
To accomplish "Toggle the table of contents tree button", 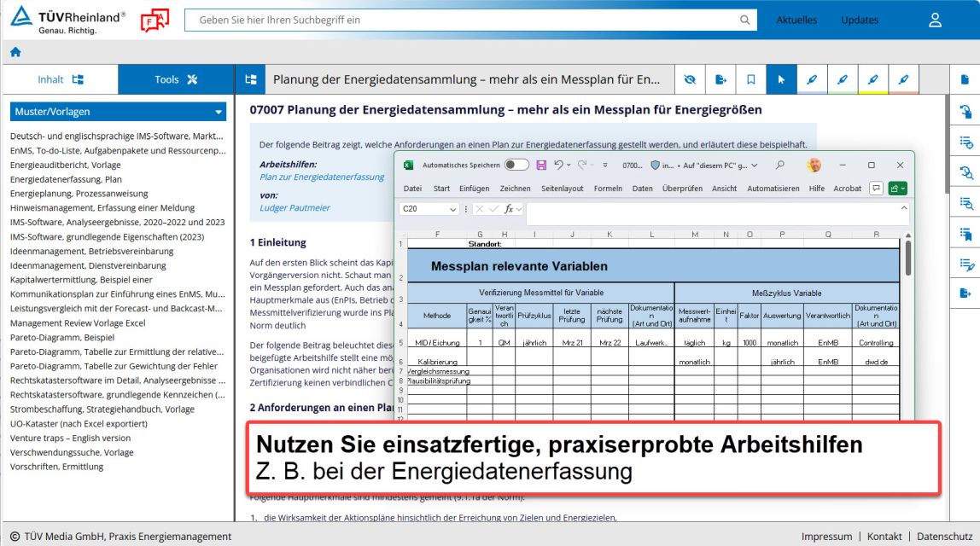I will 251,79.
